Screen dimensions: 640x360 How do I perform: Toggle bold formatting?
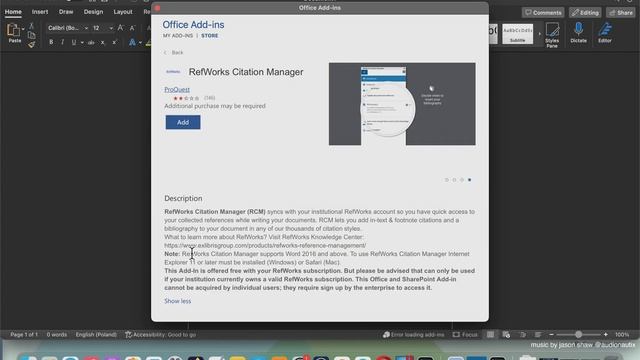(51, 42)
